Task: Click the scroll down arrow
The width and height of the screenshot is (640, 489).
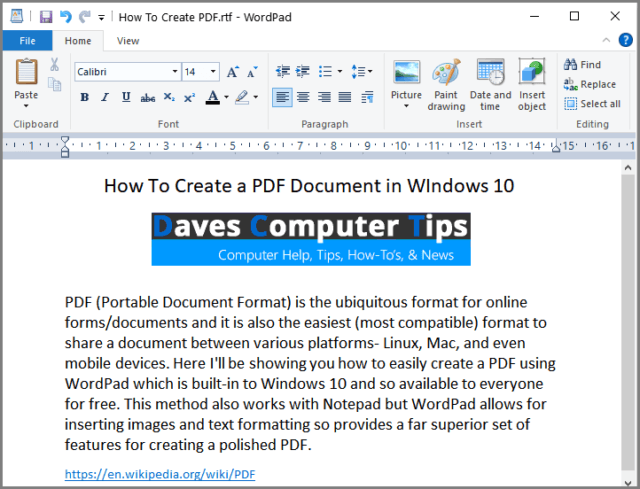Action: 628,482
